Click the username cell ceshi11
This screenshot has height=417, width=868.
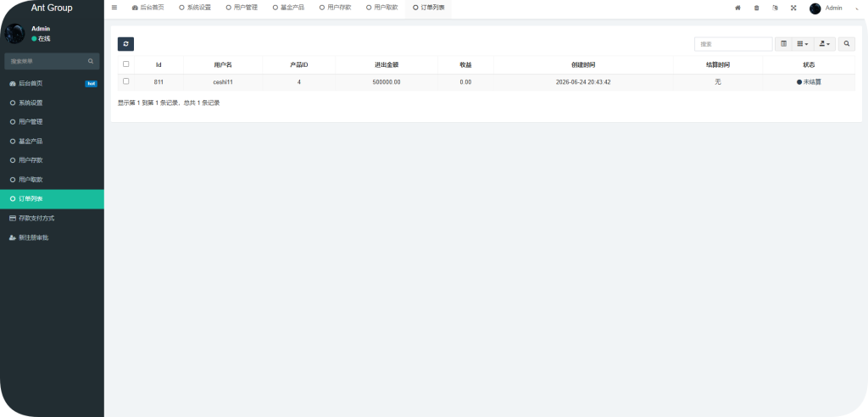pyautogui.click(x=223, y=82)
